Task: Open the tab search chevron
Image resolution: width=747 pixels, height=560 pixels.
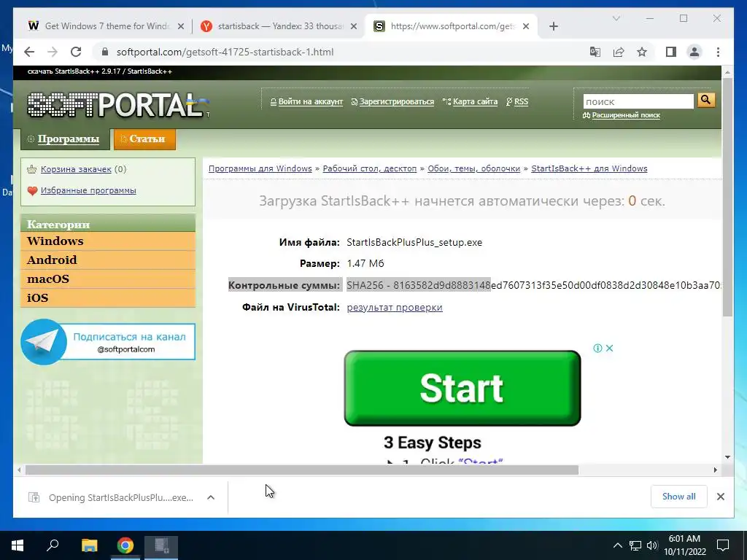Action: 616,18
